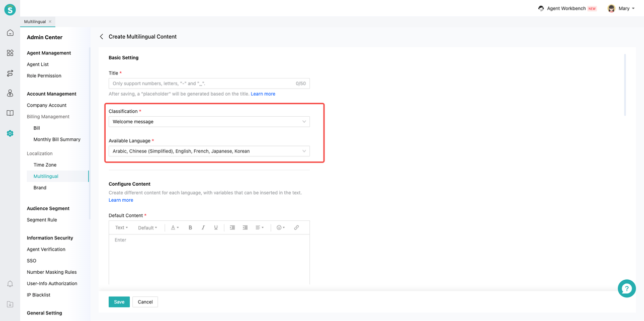Click the settings gear icon in the left rail
This screenshot has width=644, height=321.
(10, 133)
